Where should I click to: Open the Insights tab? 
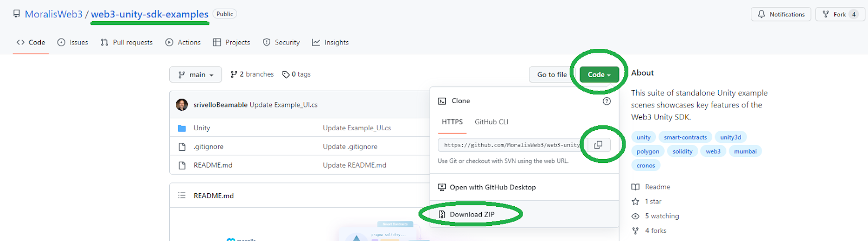click(330, 42)
